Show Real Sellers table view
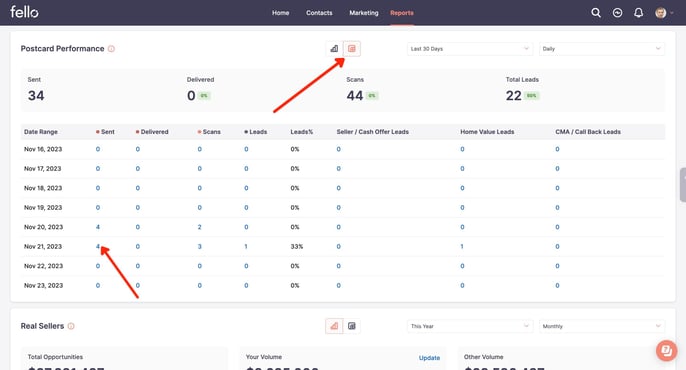The width and height of the screenshot is (686, 370). pyautogui.click(x=352, y=326)
